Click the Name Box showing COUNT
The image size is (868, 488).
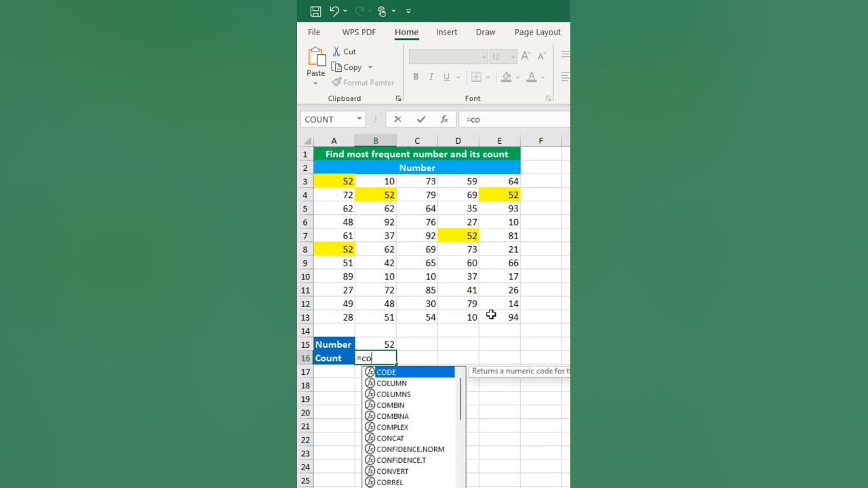click(x=327, y=119)
